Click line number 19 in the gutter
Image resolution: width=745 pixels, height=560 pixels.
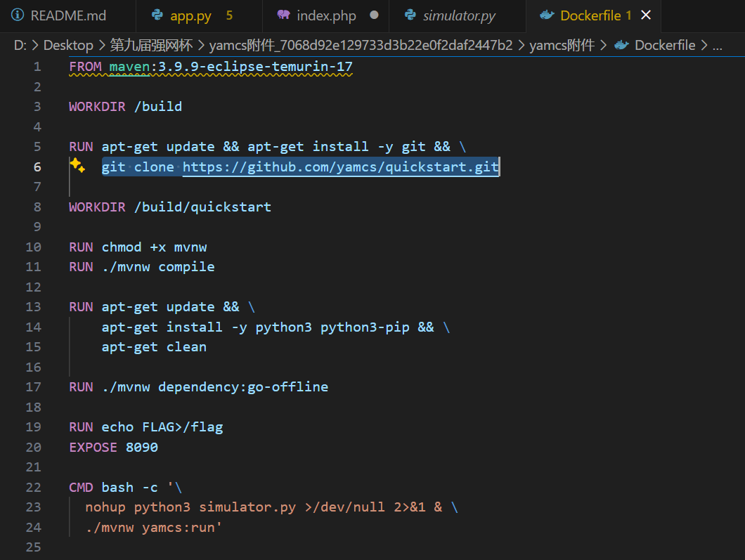(x=33, y=427)
